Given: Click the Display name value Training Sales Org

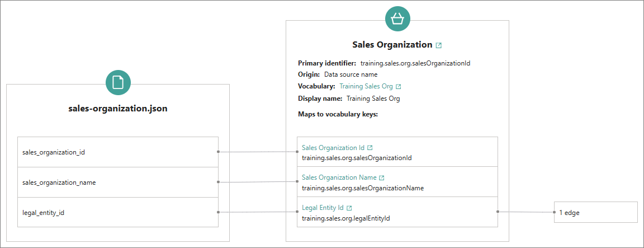Looking at the screenshot, I should tap(373, 99).
